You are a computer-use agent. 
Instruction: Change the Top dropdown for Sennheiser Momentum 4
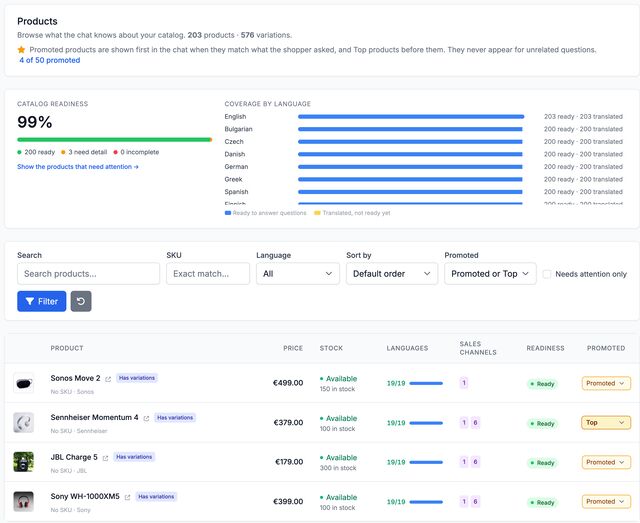coord(606,423)
